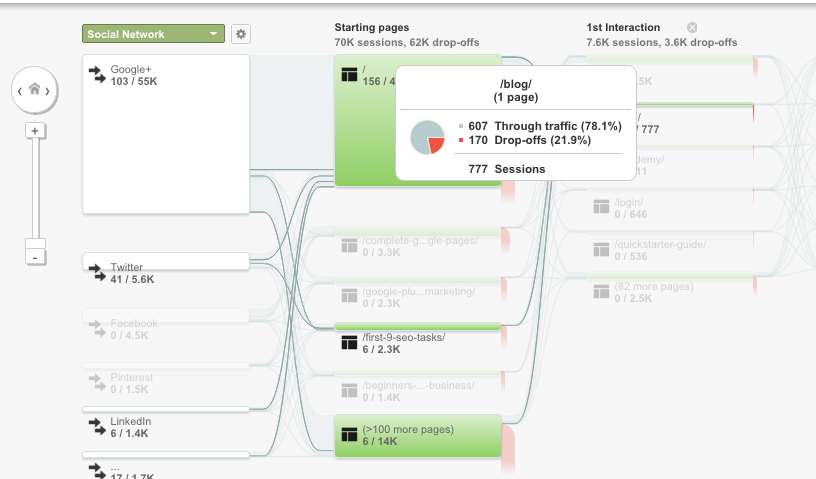Expand the >100 more pages node
Screen dimensions: 816x479
(417, 436)
